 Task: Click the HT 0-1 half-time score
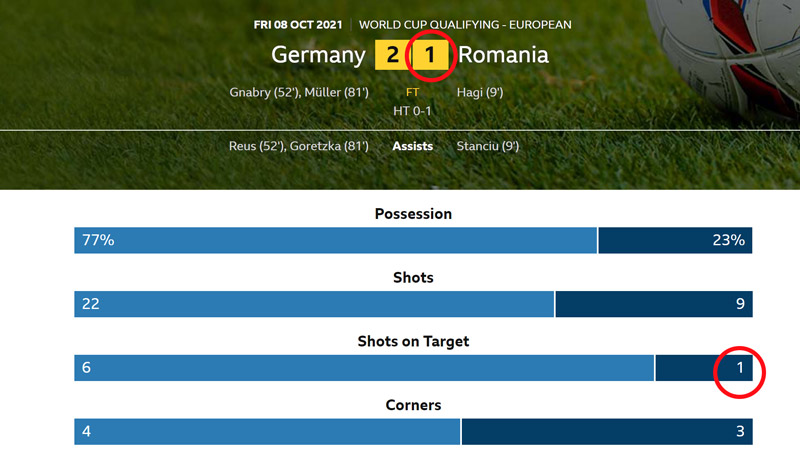(x=412, y=111)
